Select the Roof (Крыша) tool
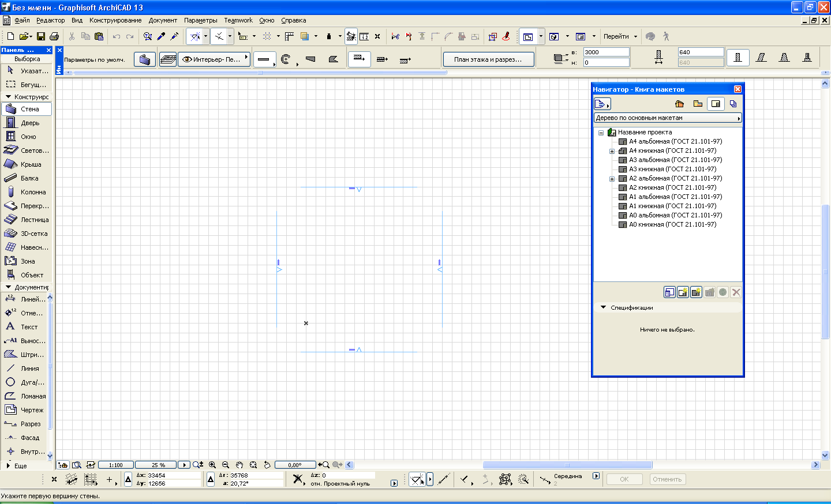 (27, 164)
